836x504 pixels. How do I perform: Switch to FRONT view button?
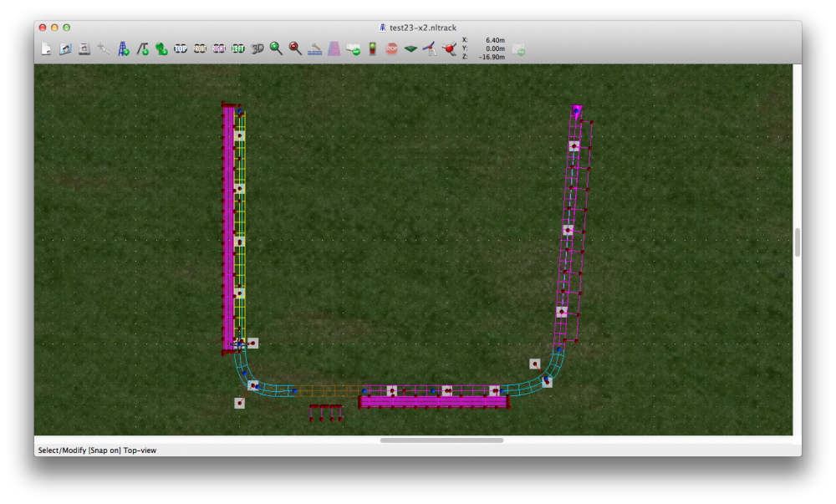point(200,49)
